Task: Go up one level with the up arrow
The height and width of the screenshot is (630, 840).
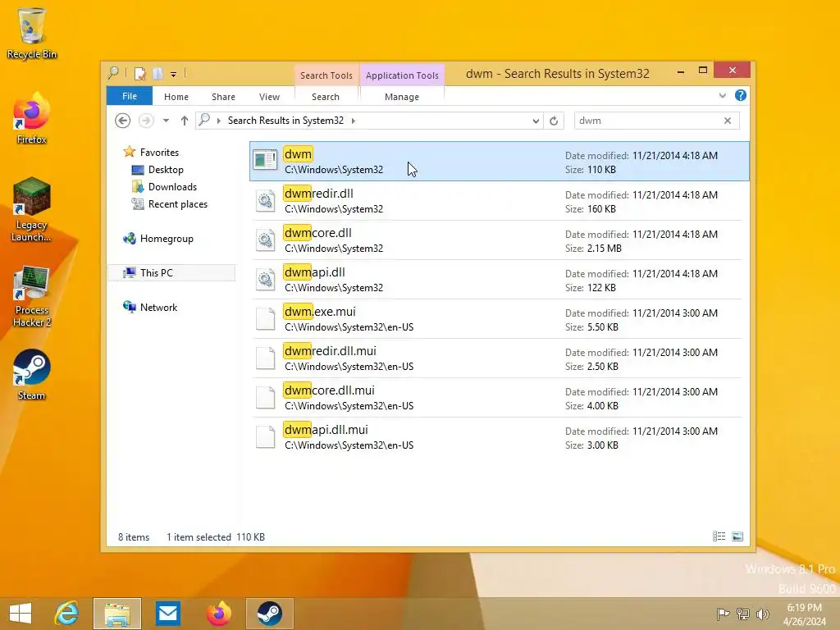Action: click(x=185, y=121)
